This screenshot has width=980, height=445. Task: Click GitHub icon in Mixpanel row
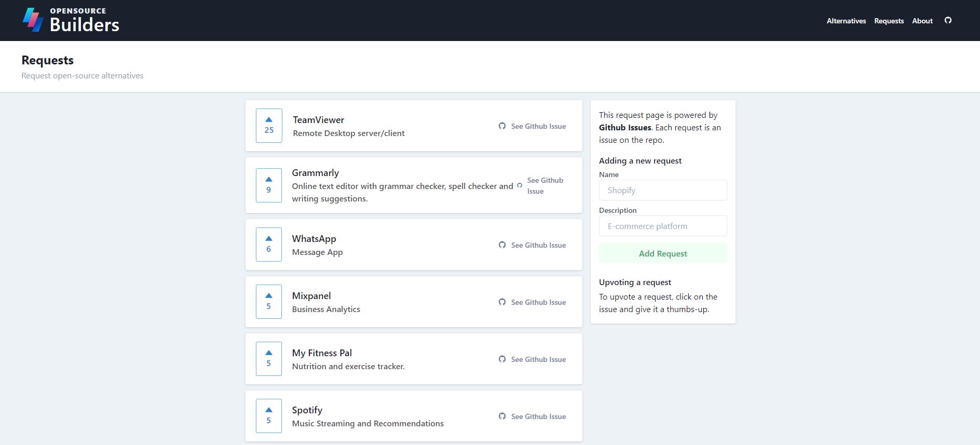pyautogui.click(x=502, y=302)
